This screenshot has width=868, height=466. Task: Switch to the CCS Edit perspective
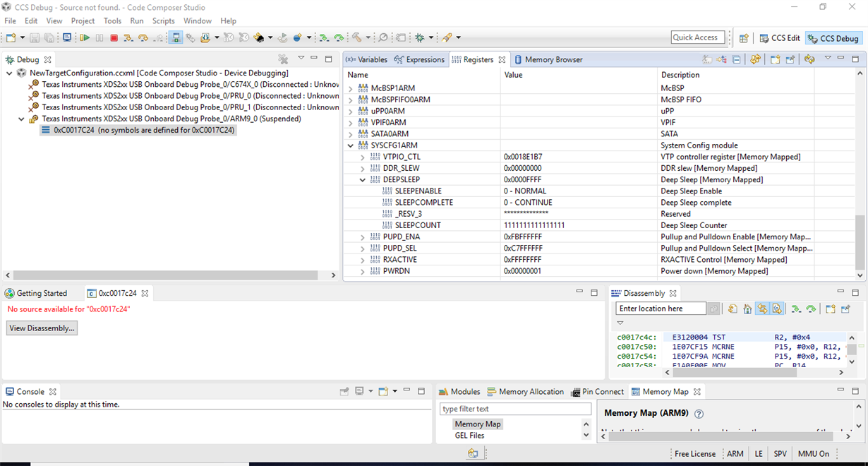coord(780,38)
